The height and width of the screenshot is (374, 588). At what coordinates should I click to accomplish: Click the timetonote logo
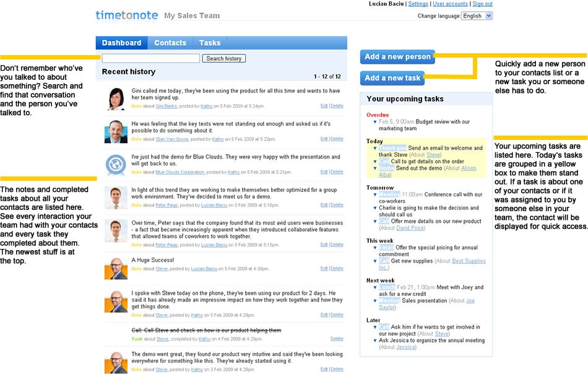pyautogui.click(x=126, y=15)
